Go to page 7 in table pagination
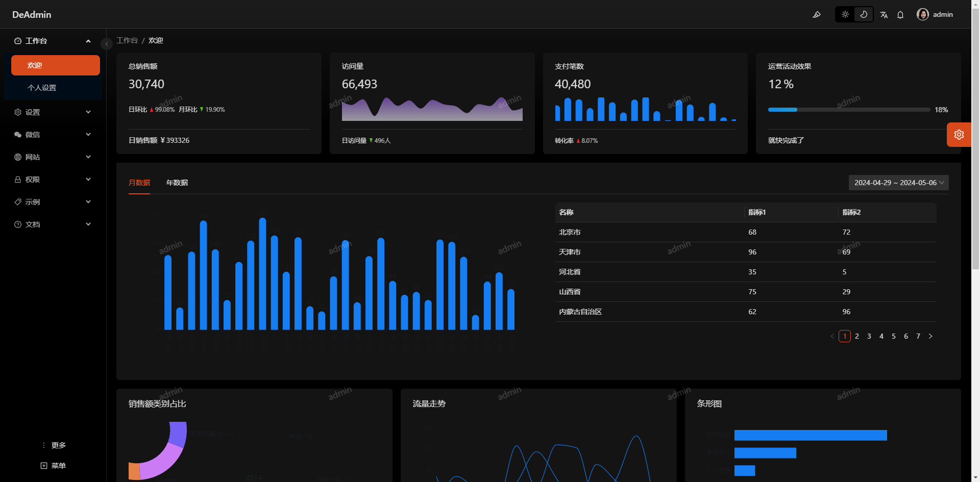The width and height of the screenshot is (980, 482). (918, 336)
